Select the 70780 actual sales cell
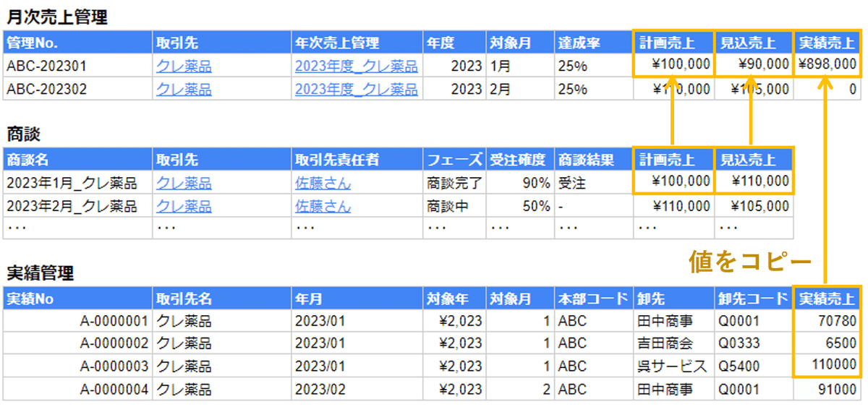The image size is (868, 407). point(827,321)
